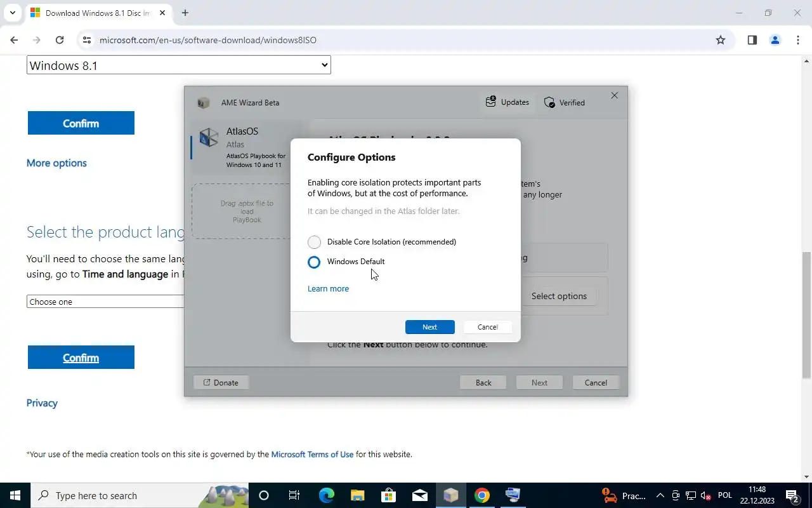Click the Donate button in AME Wizard
Image resolution: width=812 pixels, height=508 pixels.
[221, 382]
